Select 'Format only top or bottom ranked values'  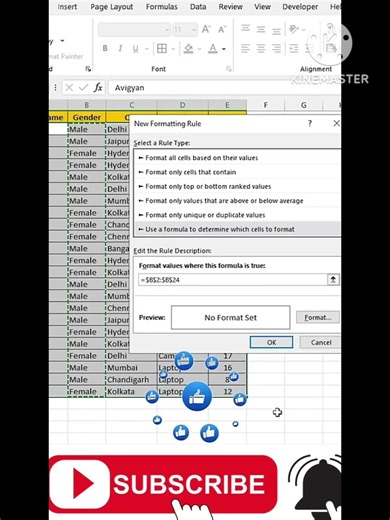(x=238, y=186)
